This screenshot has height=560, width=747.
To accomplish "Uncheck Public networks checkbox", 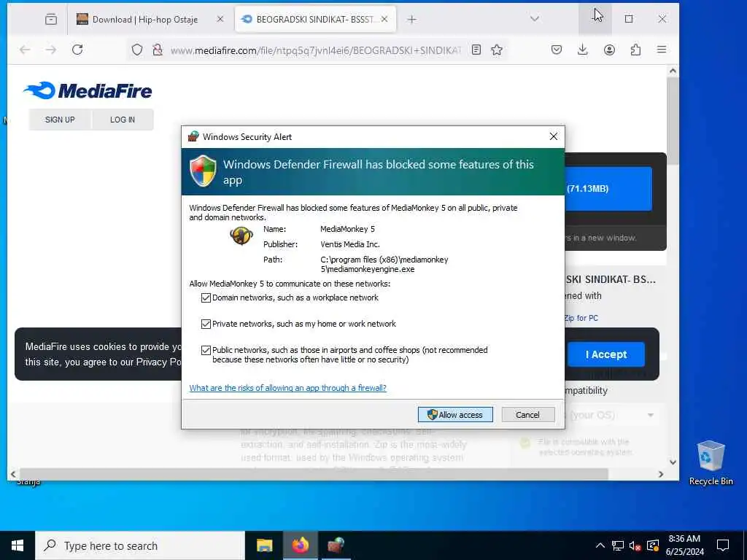I will (x=206, y=351).
